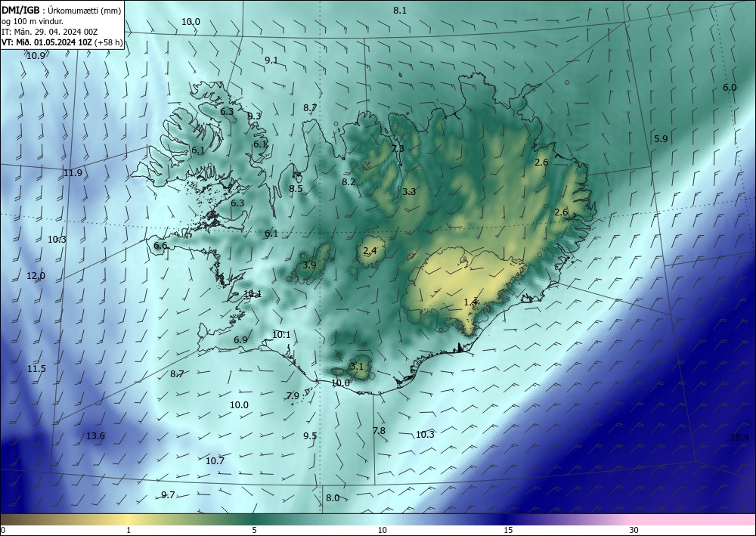This screenshot has width=756, height=536.
Task: Click the title text "DMI/IGB : Úrkomumætti (mm)"
Action: 62,9
